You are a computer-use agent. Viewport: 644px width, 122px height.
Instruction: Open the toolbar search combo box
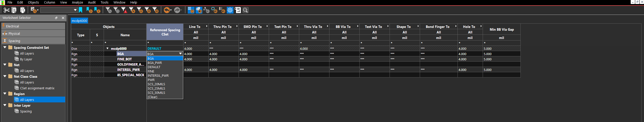tap(59, 10)
